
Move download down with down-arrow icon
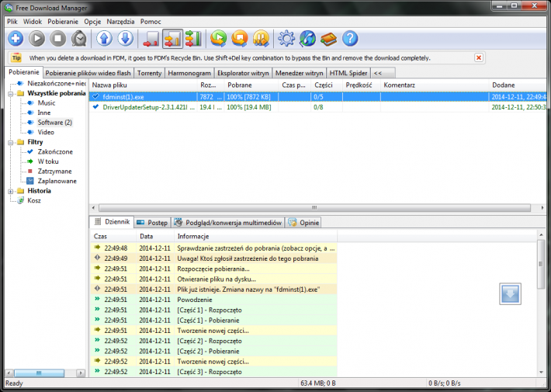click(126, 38)
